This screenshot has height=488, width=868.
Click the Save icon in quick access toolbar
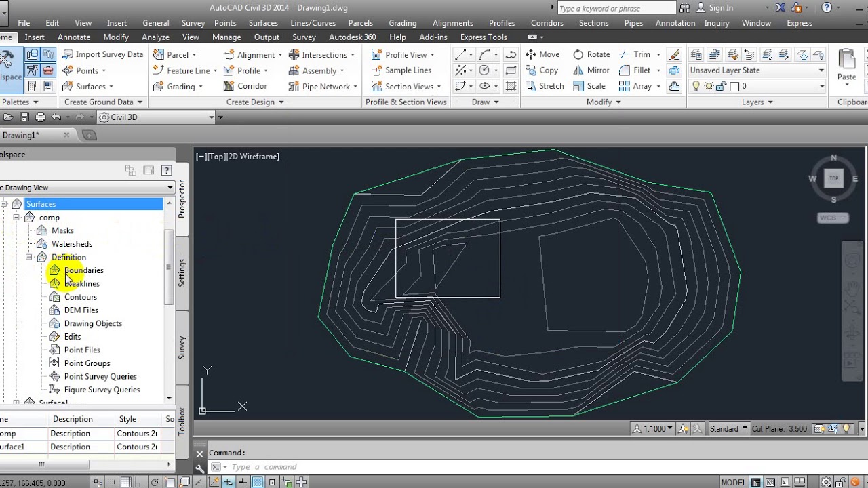click(x=24, y=117)
